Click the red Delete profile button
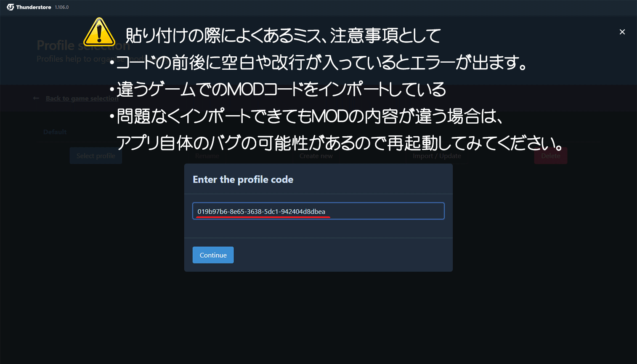Screen dimensions: 637x364 [551, 156]
